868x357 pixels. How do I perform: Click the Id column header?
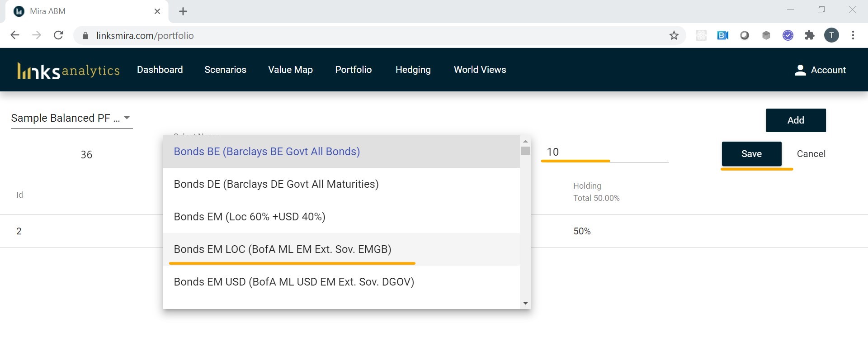tap(19, 195)
